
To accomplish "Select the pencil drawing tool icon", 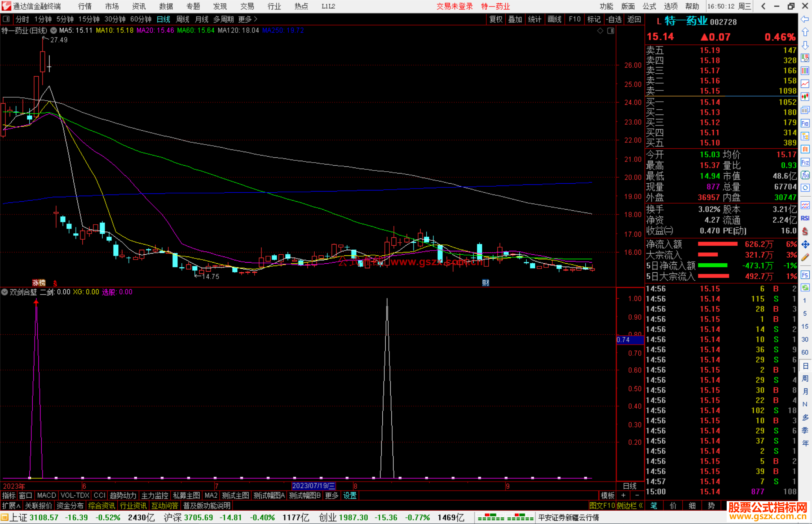I will coord(805,258).
